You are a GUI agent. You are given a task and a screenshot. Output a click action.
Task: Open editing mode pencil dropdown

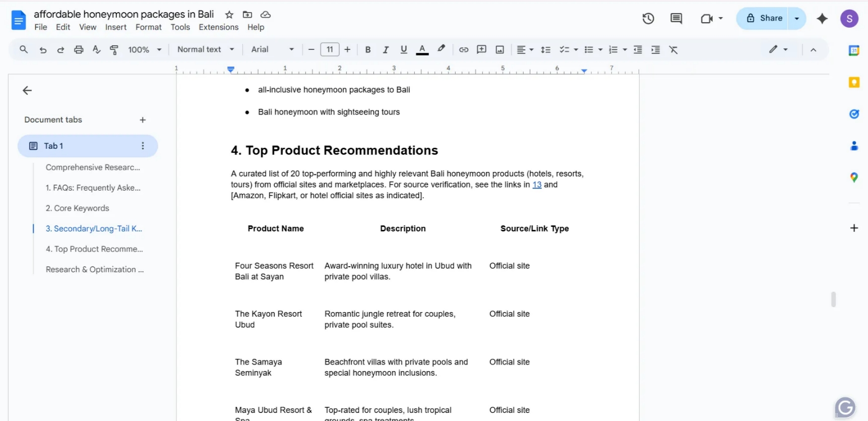click(x=778, y=49)
